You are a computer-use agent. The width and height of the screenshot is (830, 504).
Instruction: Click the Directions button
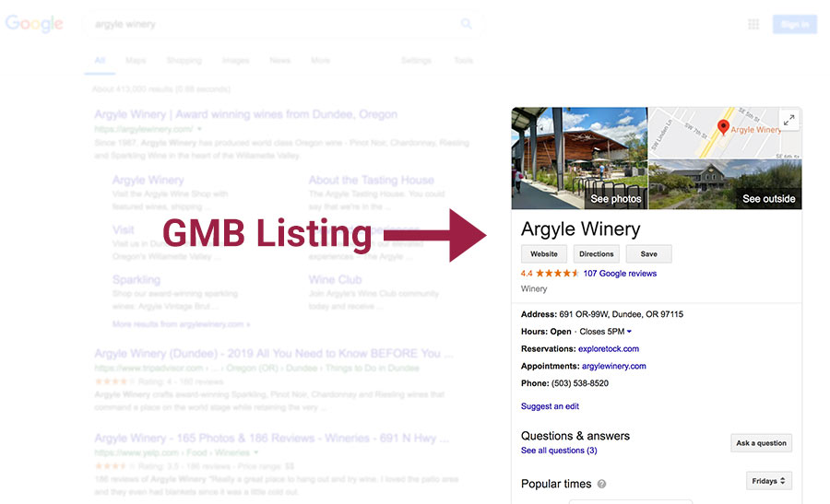(596, 254)
